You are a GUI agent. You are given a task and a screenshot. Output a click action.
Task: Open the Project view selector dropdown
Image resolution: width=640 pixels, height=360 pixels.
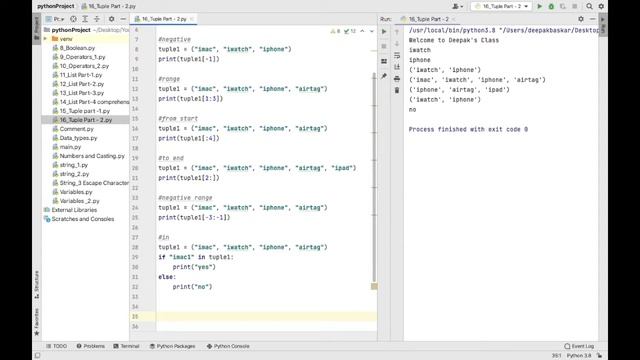coord(56,19)
